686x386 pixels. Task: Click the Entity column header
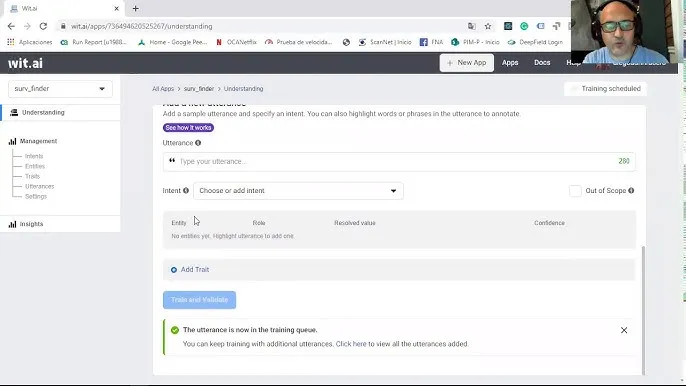pos(178,223)
